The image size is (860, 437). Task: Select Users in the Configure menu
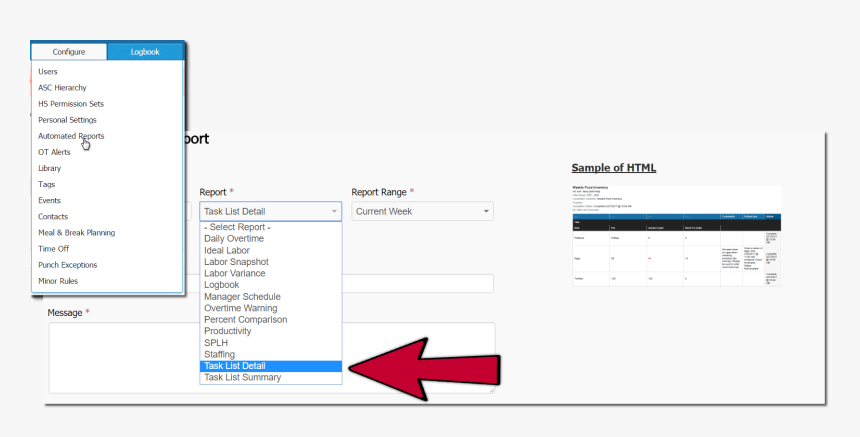point(48,71)
